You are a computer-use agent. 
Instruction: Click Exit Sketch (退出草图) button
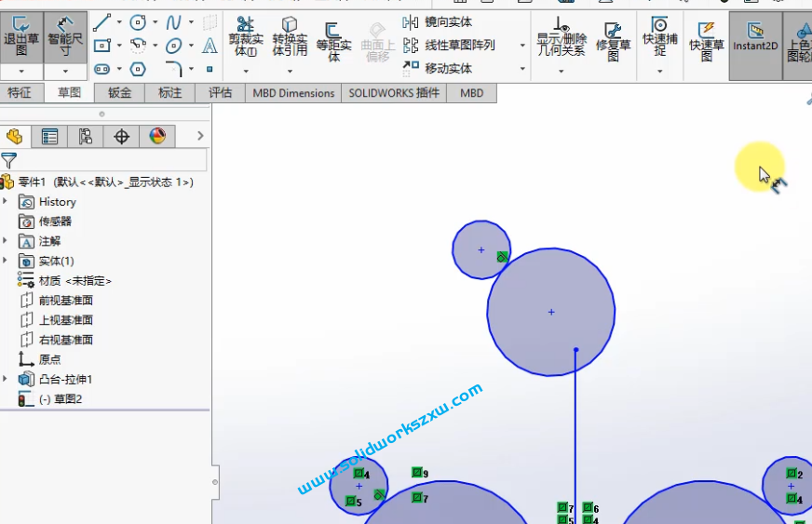tap(21, 37)
